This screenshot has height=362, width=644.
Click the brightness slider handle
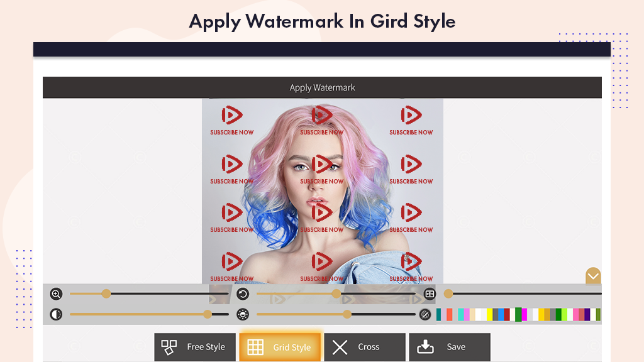pos(347,314)
